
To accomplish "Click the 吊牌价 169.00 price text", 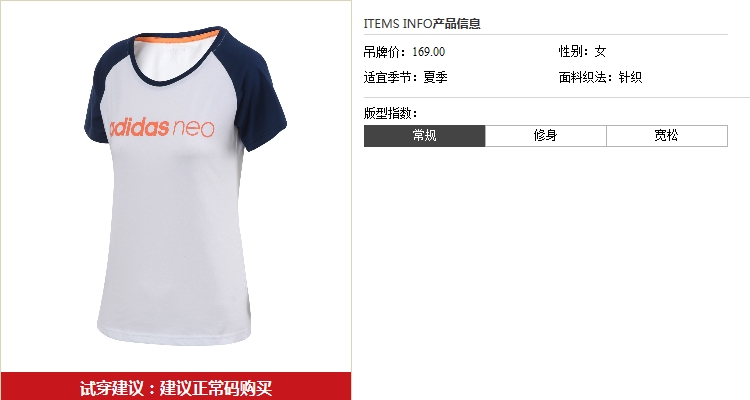I will pos(404,52).
